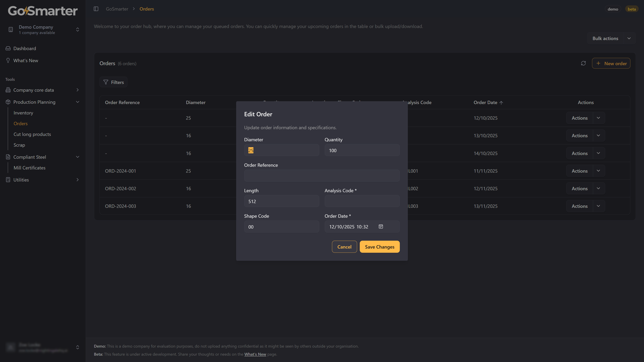Click the refresh orders icon
Image resolution: width=644 pixels, height=362 pixels.
[x=583, y=64]
